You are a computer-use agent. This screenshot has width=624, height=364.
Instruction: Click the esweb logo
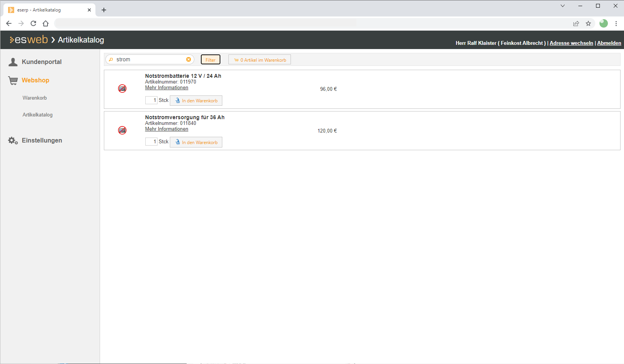point(29,39)
